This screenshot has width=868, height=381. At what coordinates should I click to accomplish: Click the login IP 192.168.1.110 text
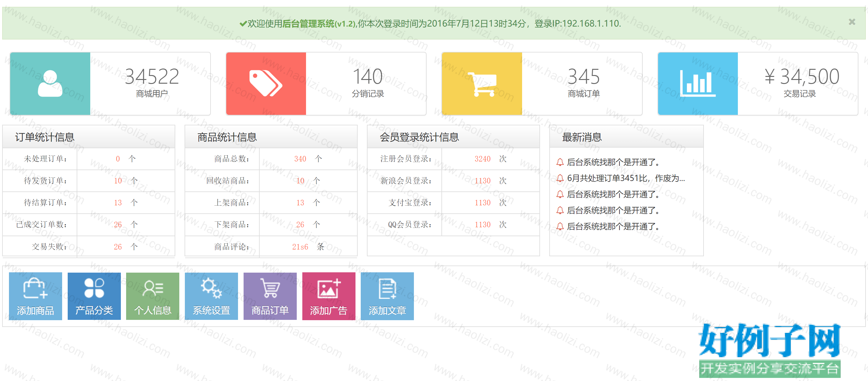click(591, 23)
